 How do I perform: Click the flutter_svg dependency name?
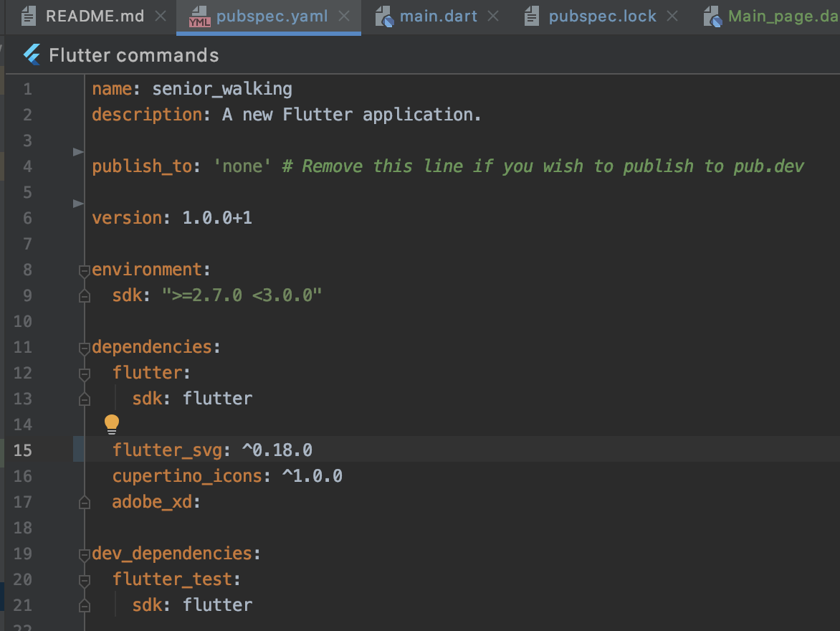(x=167, y=450)
